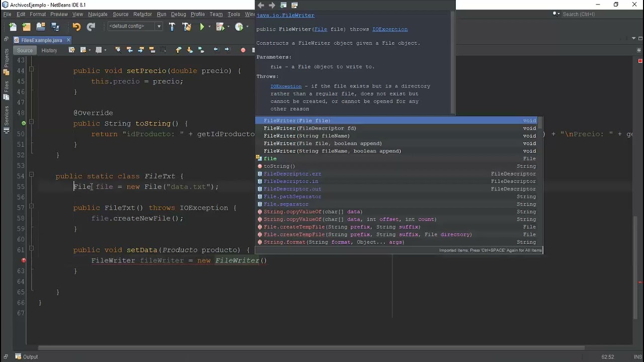
Task: Click the Open Project folder icon
Action: (x=41, y=27)
